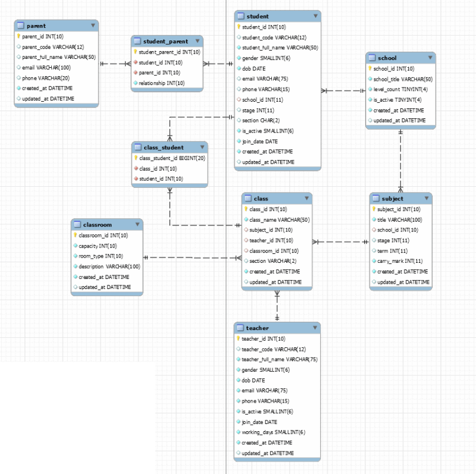This screenshot has height=474, width=476.
Task: Open the student table header dropdown arrow
Action: click(x=316, y=16)
